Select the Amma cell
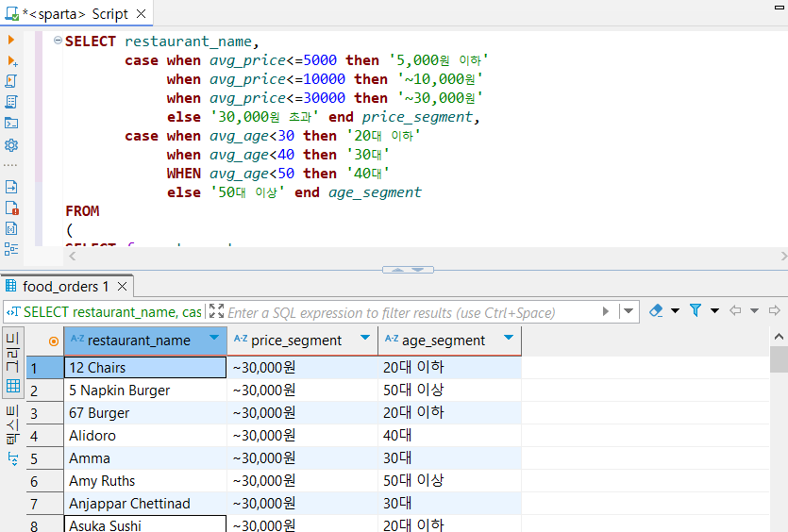Image resolution: width=788 pixels, height=532 pixels. 145,458
